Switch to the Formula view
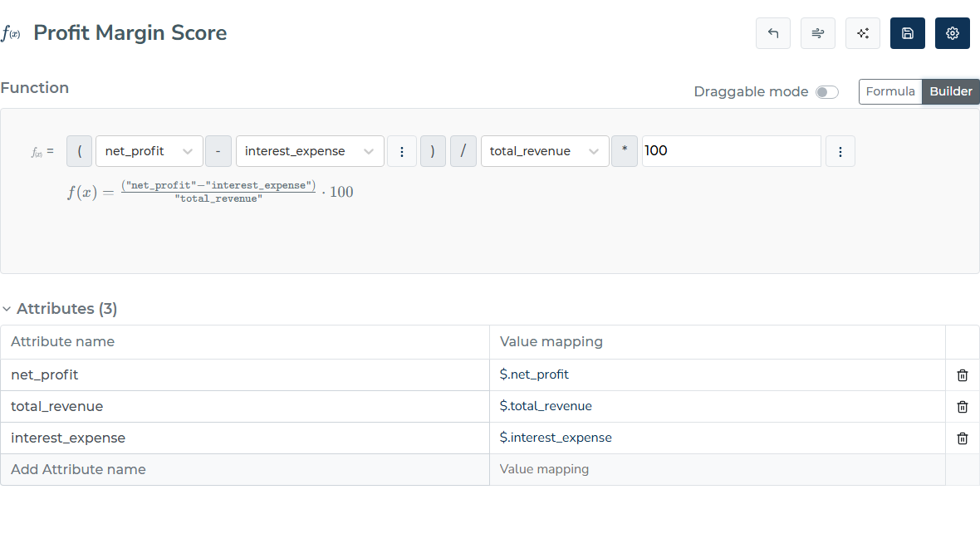 tap(890, 92)
